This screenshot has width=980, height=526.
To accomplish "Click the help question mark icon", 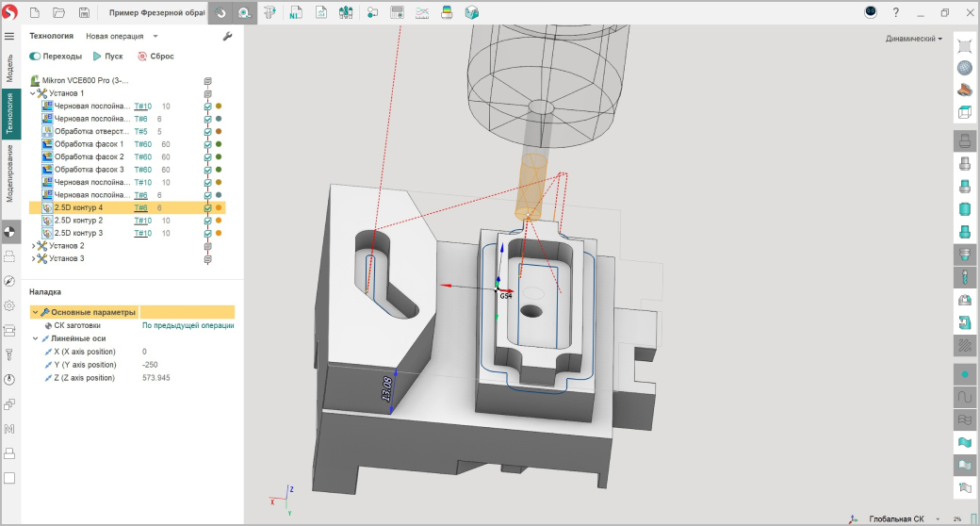I will tap(895, 13).
